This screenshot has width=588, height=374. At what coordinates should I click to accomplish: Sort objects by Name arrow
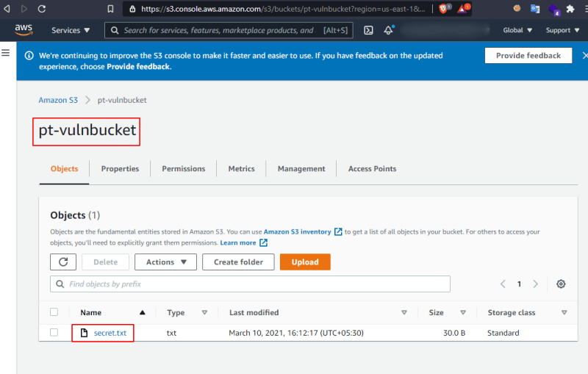click(142, 312)
